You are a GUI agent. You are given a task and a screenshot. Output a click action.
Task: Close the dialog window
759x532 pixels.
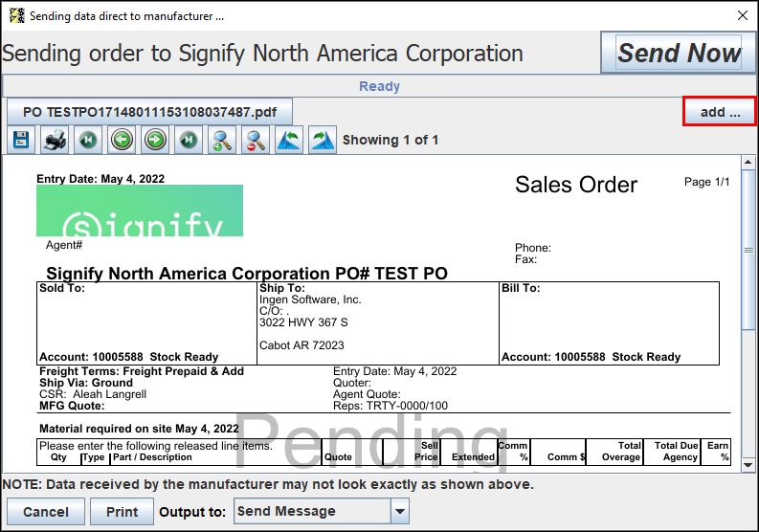point(743,15)
